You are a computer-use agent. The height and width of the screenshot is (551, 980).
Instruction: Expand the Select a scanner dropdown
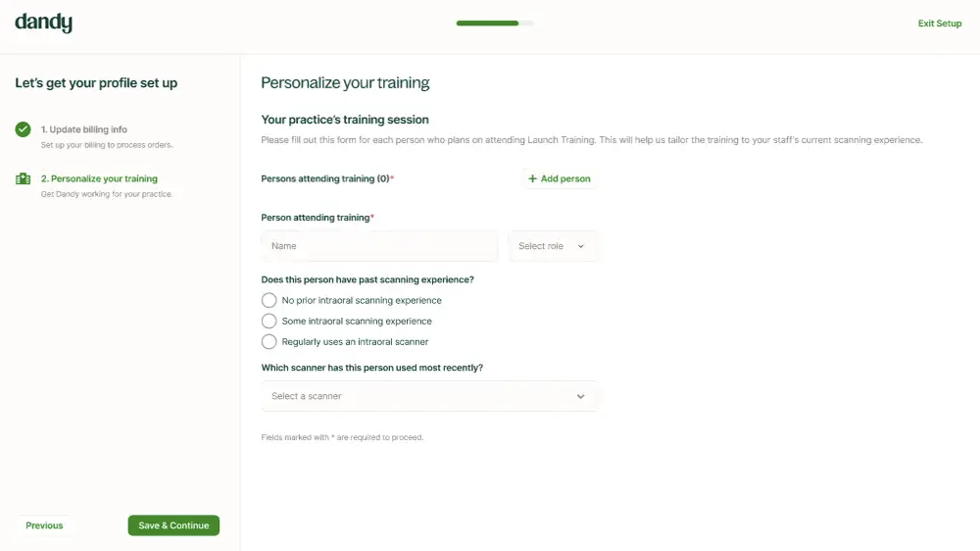coord(429,396)
